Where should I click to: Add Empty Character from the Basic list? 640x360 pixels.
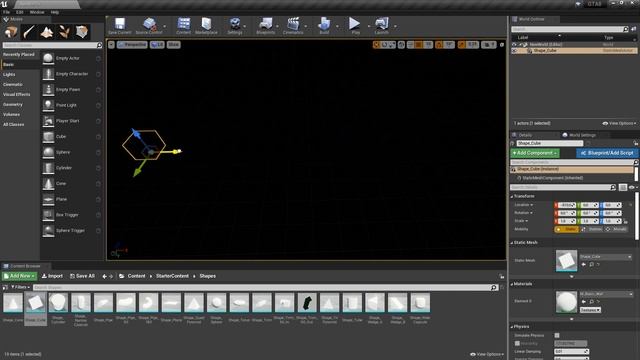(x=71, y=74)
